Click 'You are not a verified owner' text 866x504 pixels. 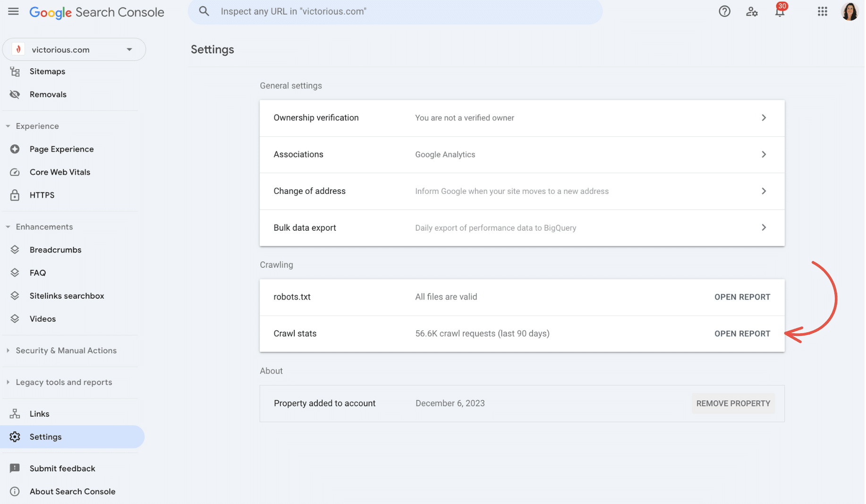(465, 118)
